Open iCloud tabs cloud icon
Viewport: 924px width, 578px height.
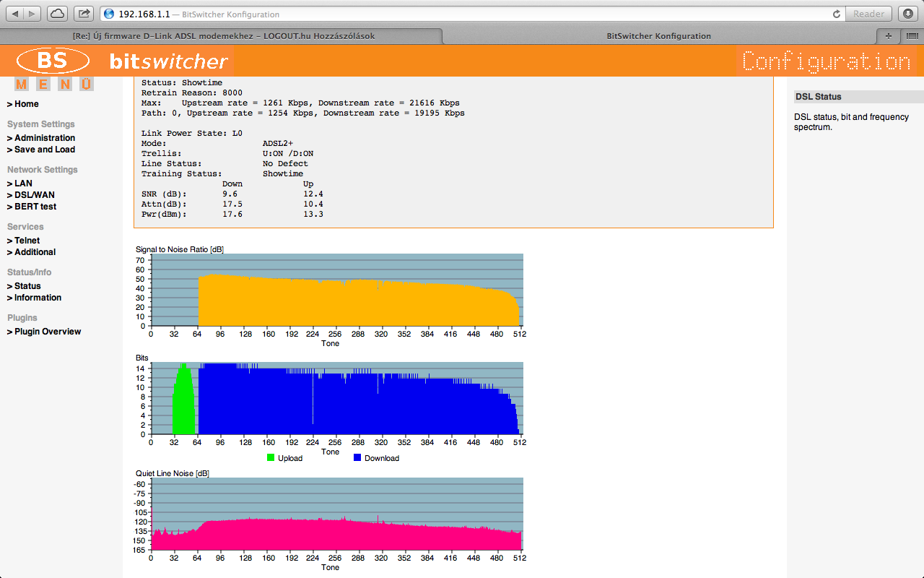[x=57, y=14]
